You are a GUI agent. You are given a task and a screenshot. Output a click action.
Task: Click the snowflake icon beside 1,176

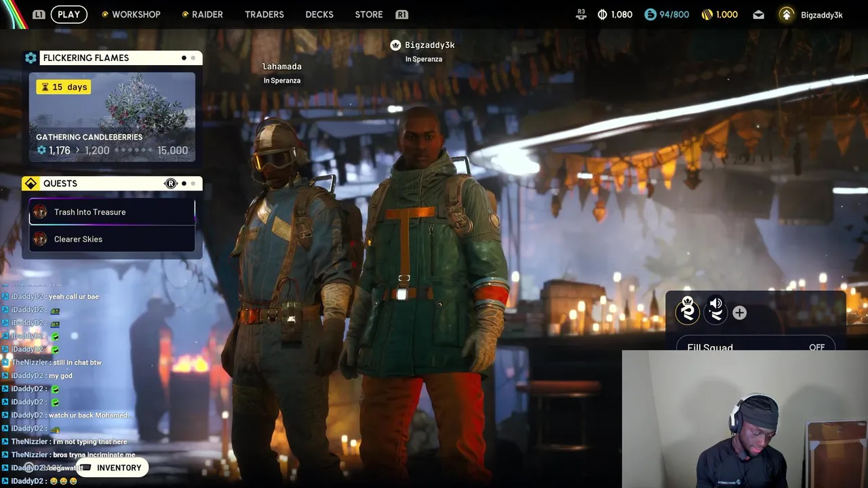click(x=41, y=150)
